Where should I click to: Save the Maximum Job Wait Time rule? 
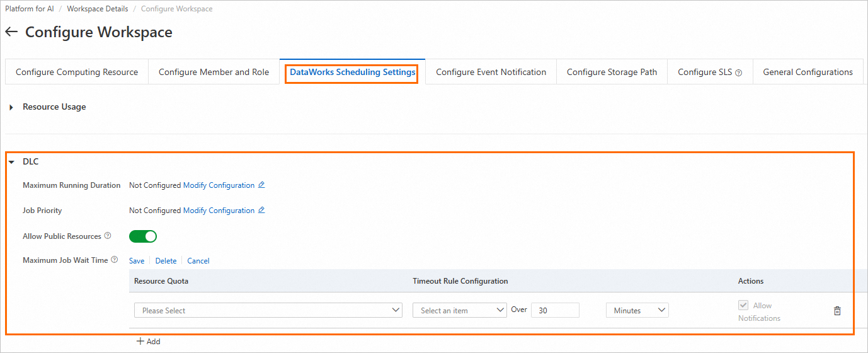[x=137, y=261]
